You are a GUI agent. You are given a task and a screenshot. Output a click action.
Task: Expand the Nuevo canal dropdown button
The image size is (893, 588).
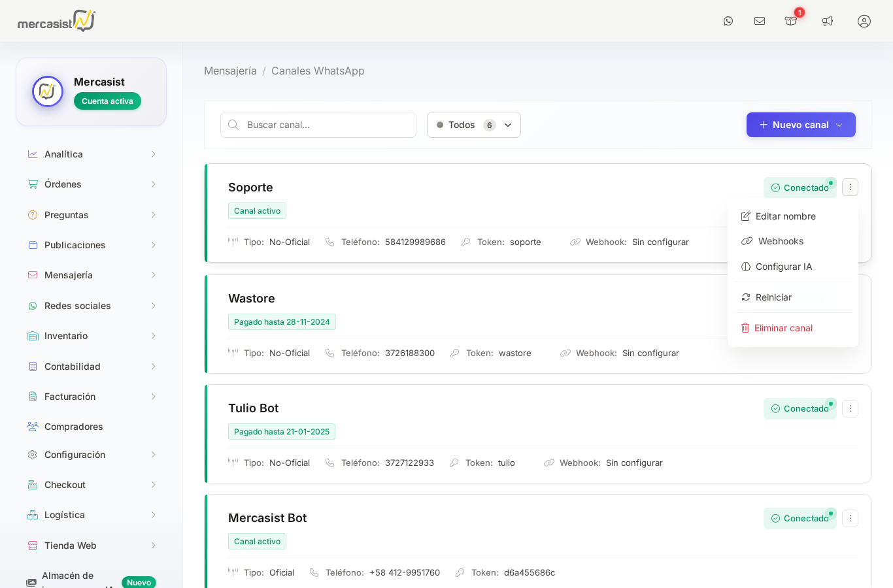801,125
